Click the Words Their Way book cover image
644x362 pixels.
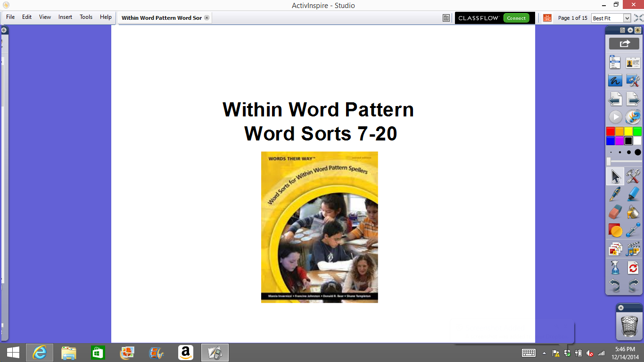[320, 227]
